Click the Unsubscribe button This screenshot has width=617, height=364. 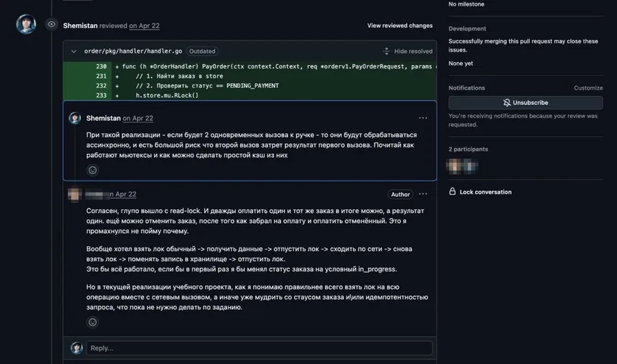[x=525, y=103]
